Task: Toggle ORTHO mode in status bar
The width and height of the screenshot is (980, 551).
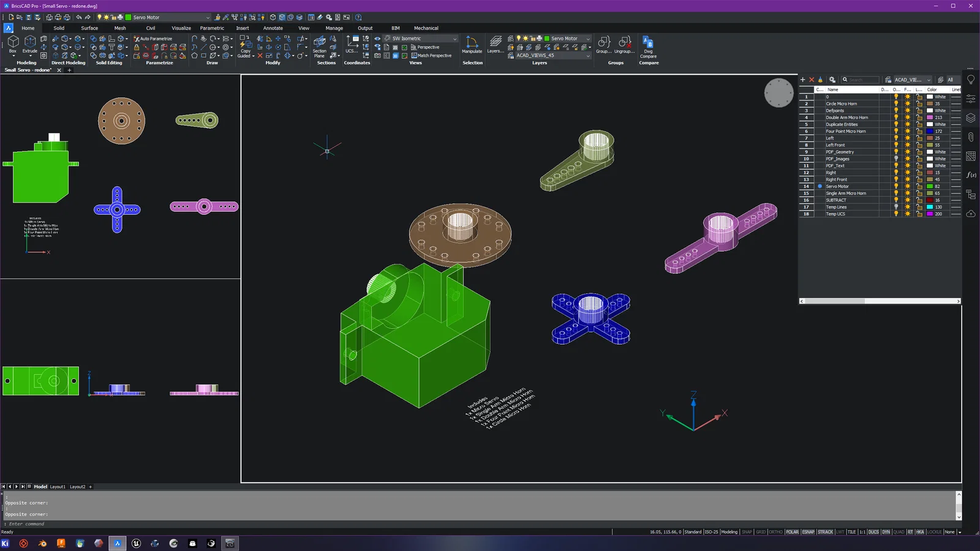Action: tap(775, 532)
